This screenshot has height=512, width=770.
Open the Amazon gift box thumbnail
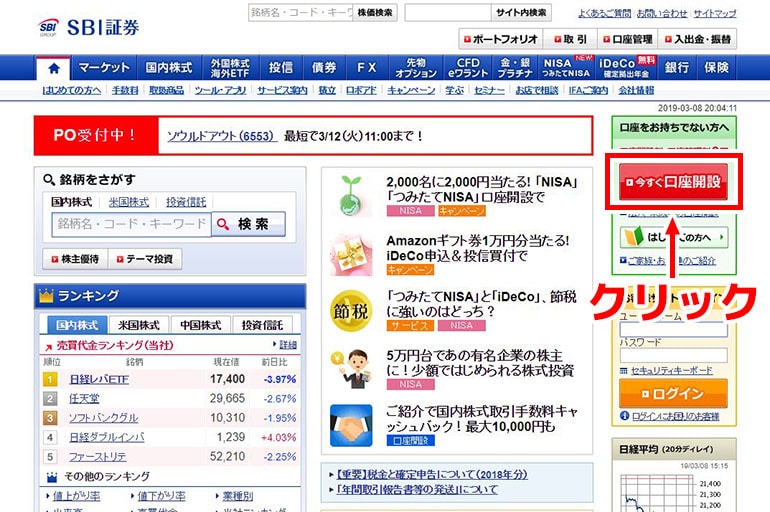coord(351,254)
